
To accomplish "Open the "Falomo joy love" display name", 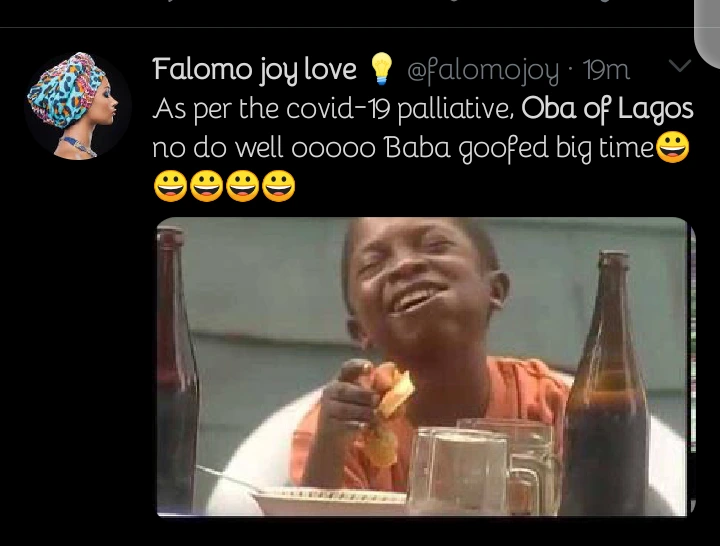I will (x=254, y=69).
